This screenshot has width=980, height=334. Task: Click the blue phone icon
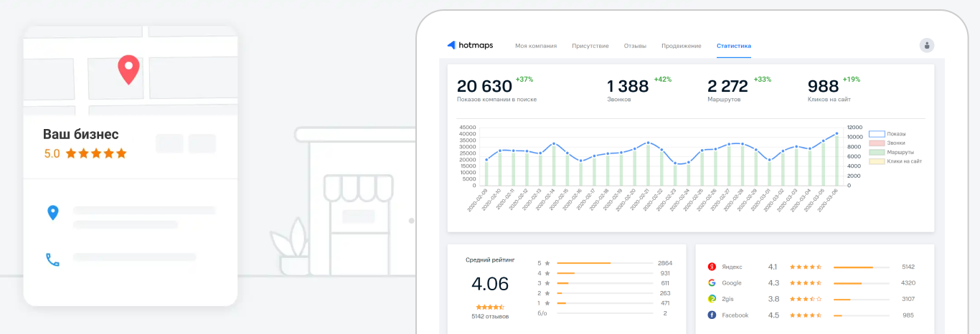(x=52, y=259)
